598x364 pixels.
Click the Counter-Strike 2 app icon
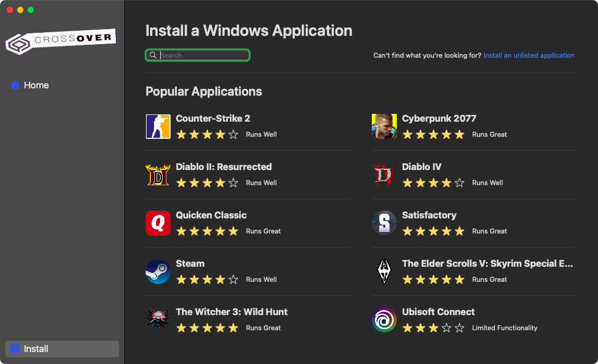[x=158, y=126]
